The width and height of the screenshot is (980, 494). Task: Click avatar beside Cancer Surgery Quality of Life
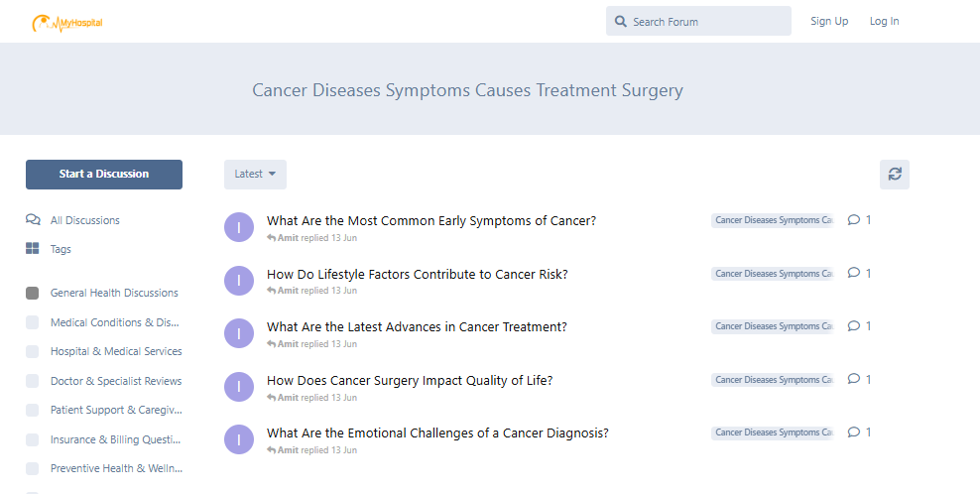(239, 387)
